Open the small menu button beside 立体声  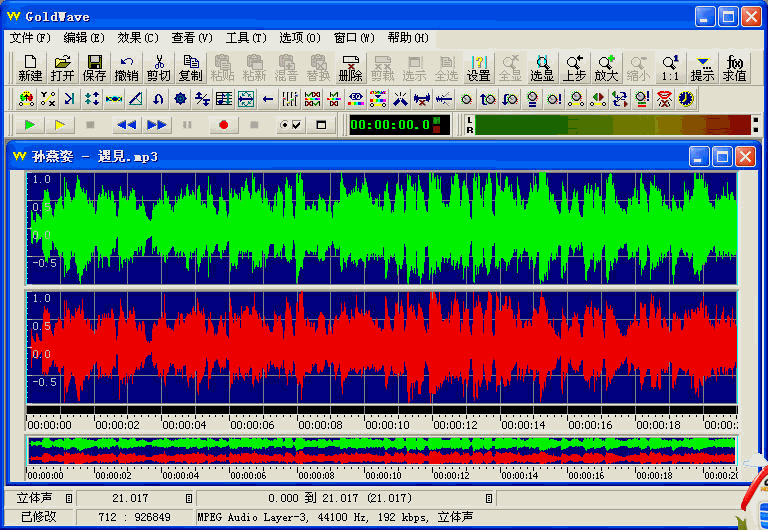point(69,498)
